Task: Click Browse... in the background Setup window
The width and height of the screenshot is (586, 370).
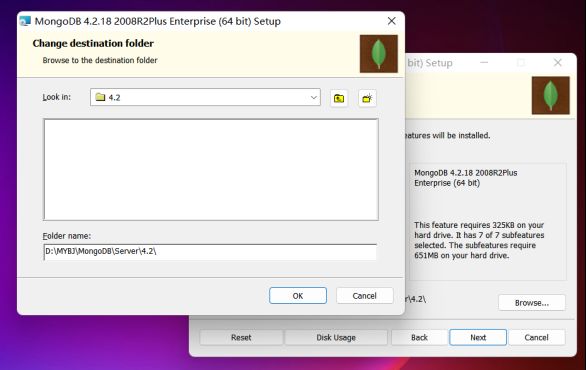Action: (x=531, y=303)
